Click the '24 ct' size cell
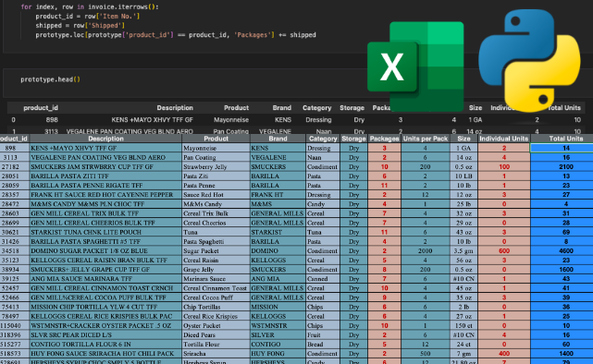The width and height of the screenshot is (593, 364). click(463, 344)
